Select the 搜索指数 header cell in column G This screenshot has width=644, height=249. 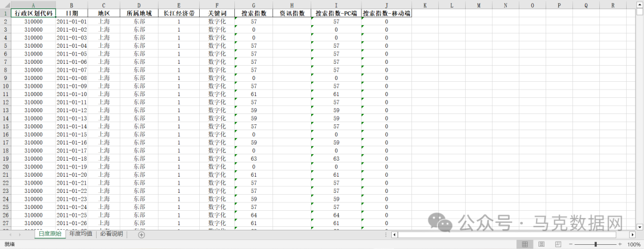pyautogui.click(x=253, y=13)
